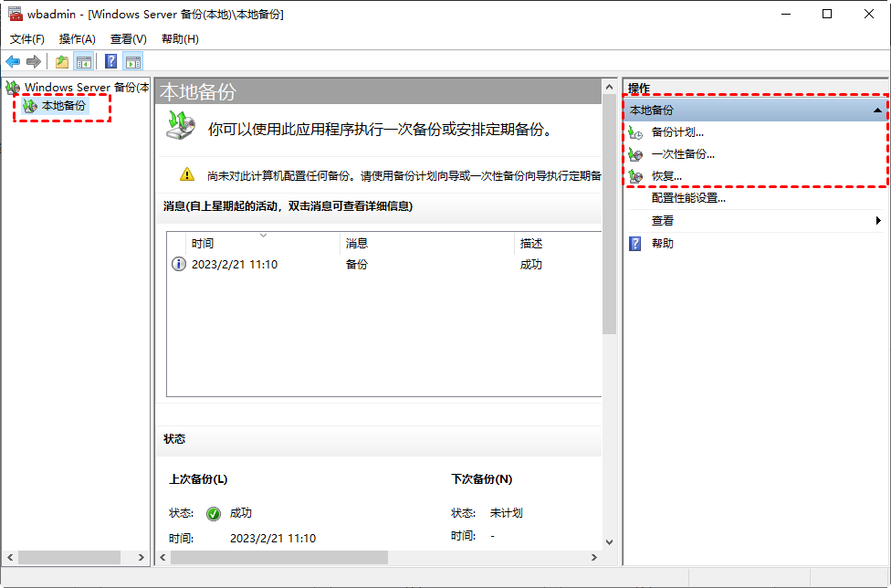Viewport: 891px width, 588px height.
Task: Open 恢复... in the actions pane
Action: click(x=666, y=177)
